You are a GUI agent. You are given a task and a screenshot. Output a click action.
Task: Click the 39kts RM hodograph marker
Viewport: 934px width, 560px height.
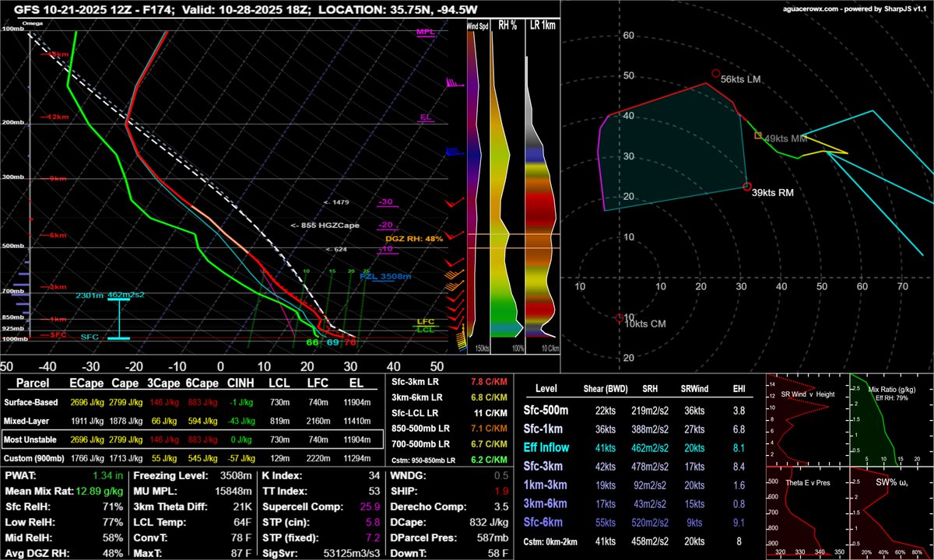(747, 187)
